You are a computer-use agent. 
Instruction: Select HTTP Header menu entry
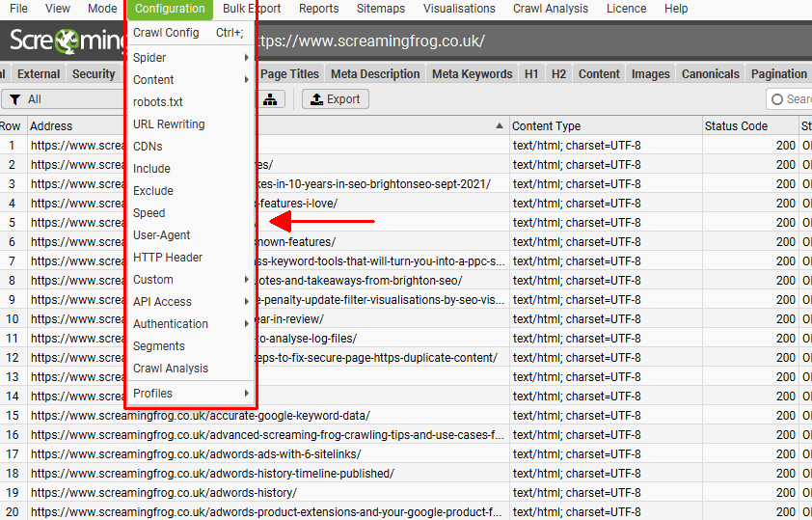click(x=190, y=258)
